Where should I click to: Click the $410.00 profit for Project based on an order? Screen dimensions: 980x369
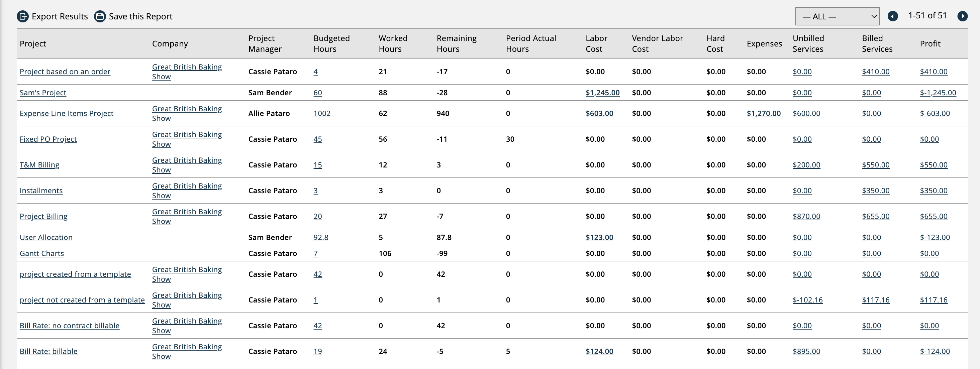click(x=934, y=72)
